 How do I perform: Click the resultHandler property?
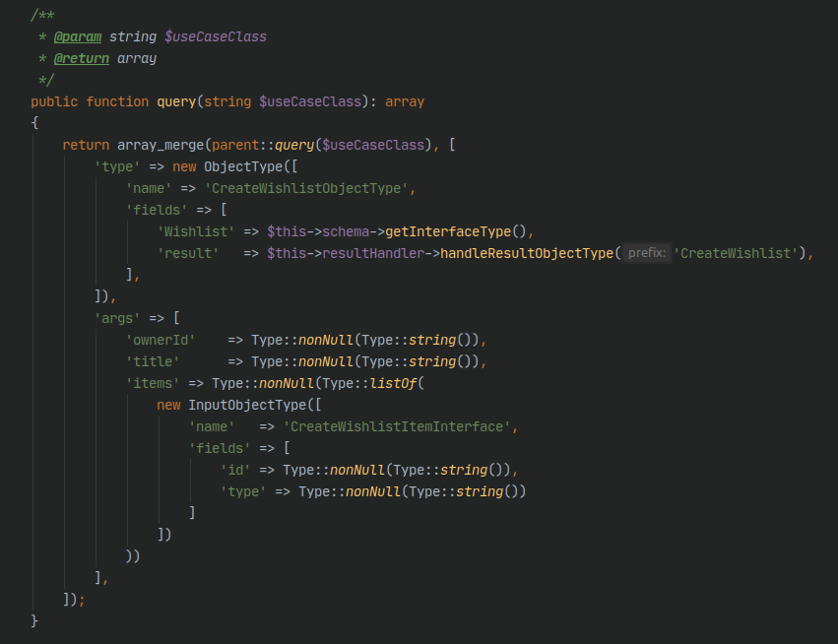[373, 253]
